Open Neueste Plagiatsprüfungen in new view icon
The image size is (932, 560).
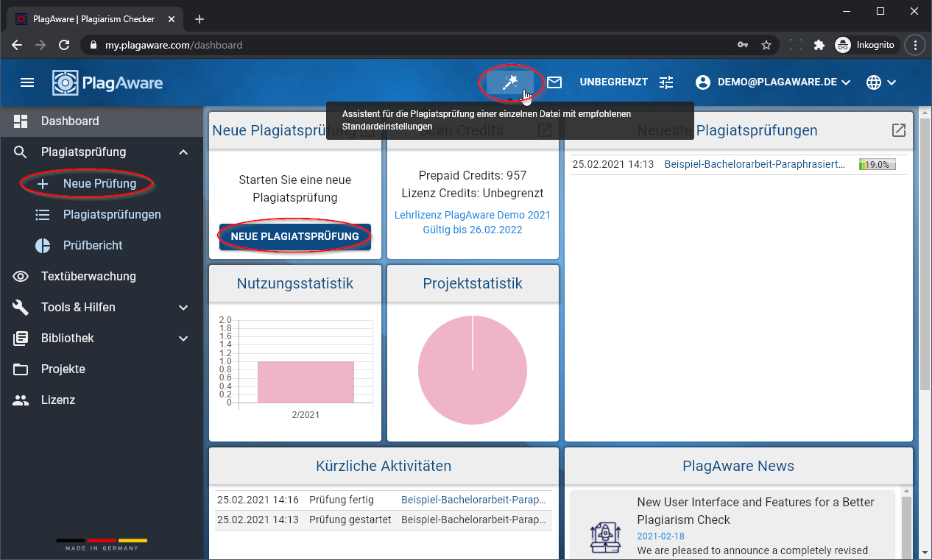pyautogui.click(x=899, y=130)
